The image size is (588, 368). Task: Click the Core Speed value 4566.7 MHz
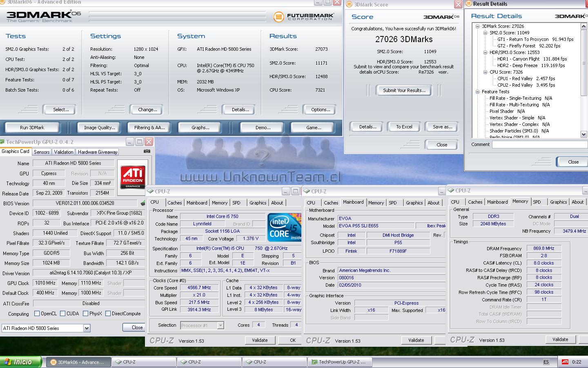[199, 287]
